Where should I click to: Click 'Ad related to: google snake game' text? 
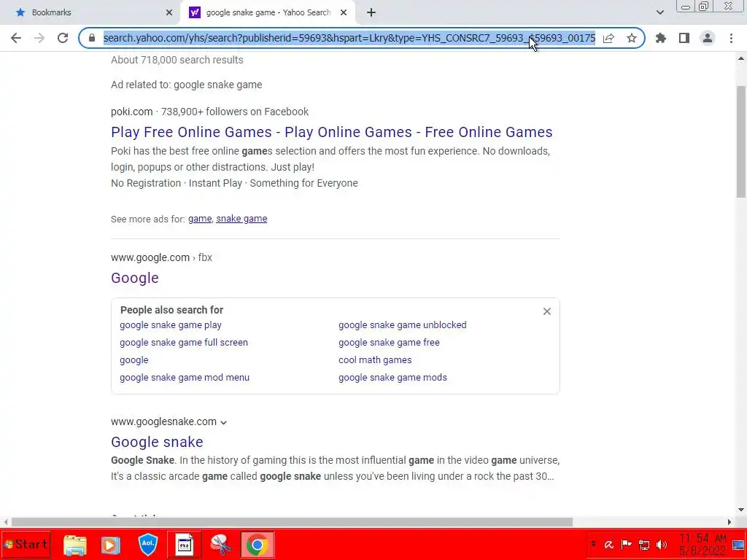pos(187,85)
